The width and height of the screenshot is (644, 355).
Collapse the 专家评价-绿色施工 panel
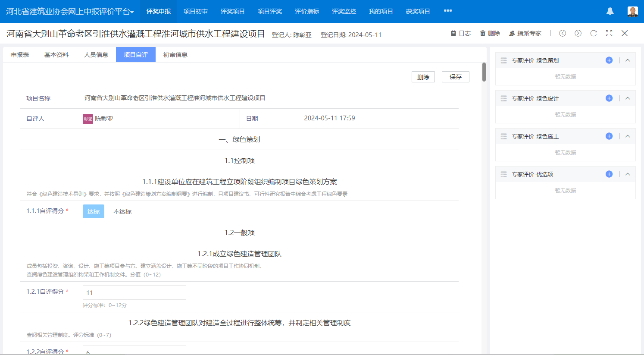point(628,136)
